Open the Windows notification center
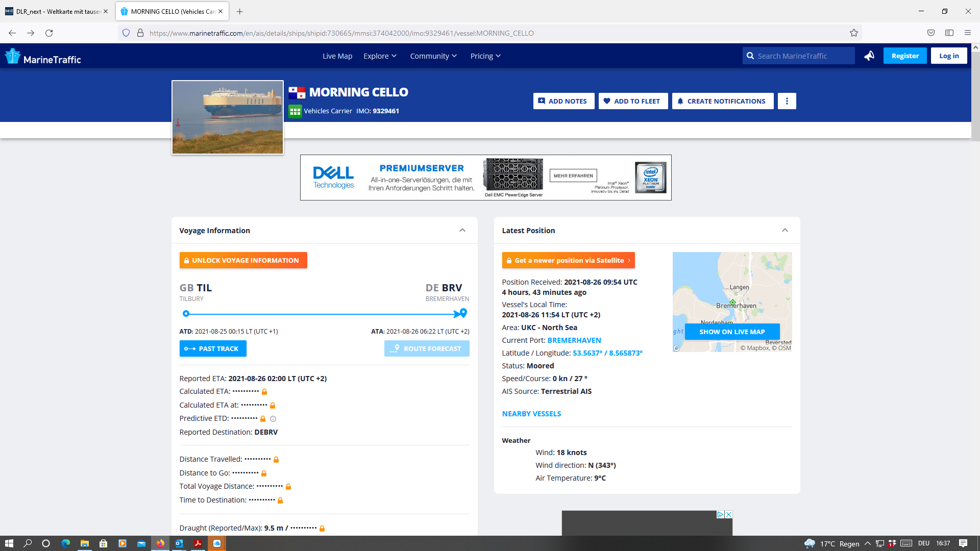 (963, 543)
